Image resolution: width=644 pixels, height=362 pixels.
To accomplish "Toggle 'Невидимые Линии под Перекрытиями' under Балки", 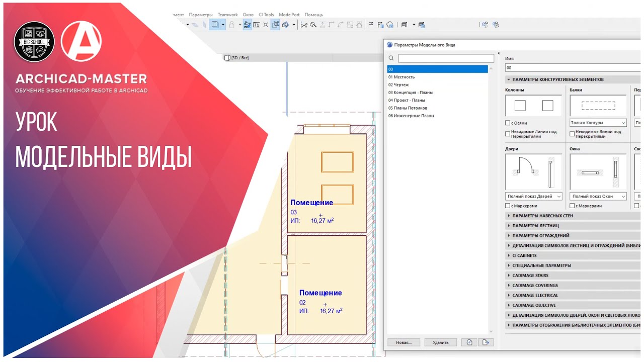I will [x=572, y=134].
